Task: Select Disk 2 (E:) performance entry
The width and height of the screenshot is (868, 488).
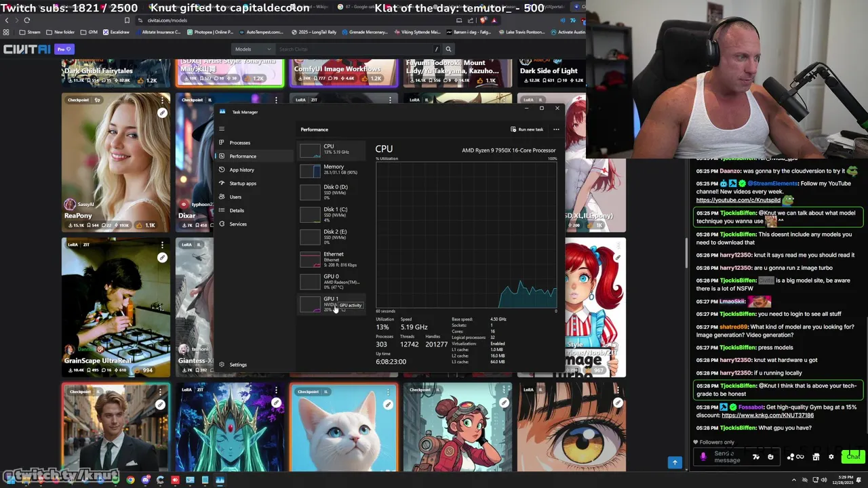Action: tap(332, 237)
